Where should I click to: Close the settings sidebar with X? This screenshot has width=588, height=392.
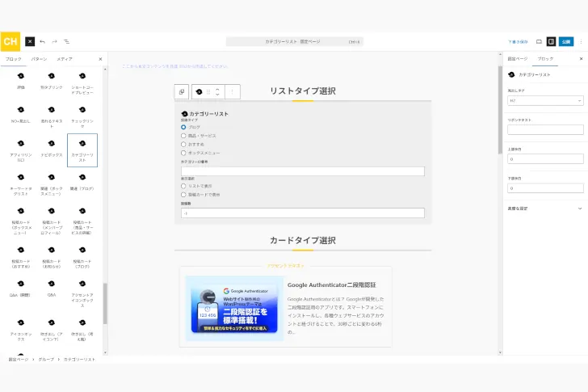[x=581, y=59]
